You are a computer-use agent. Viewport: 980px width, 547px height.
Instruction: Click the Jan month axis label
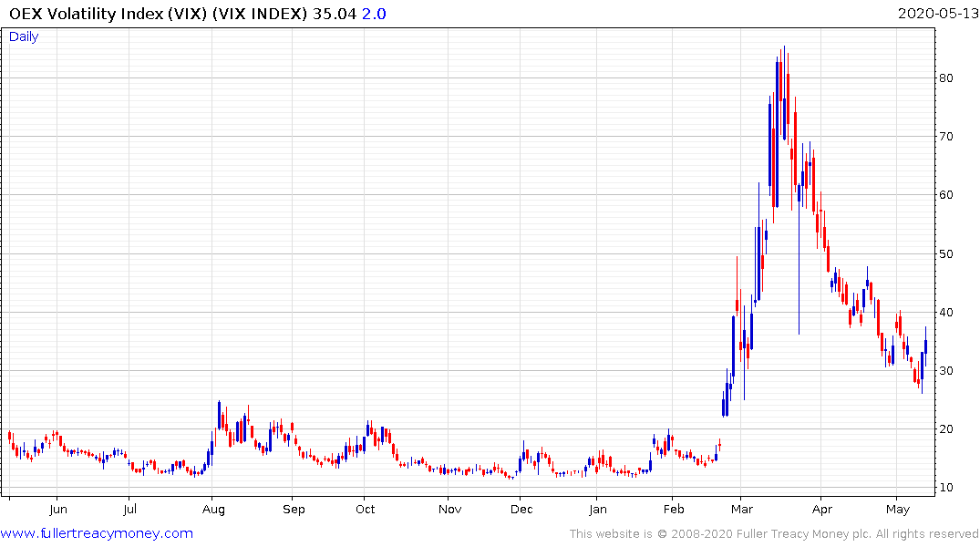click(598, 510)
